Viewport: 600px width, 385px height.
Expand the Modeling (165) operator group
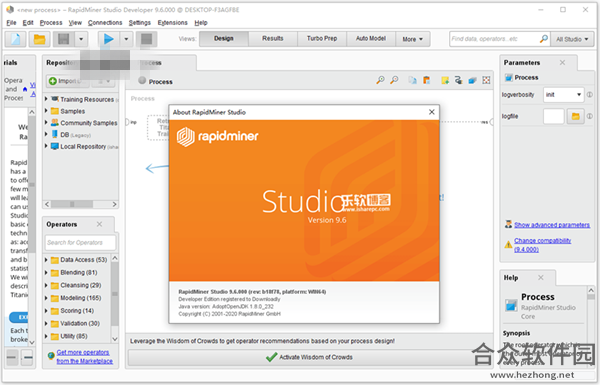(46, 298)
